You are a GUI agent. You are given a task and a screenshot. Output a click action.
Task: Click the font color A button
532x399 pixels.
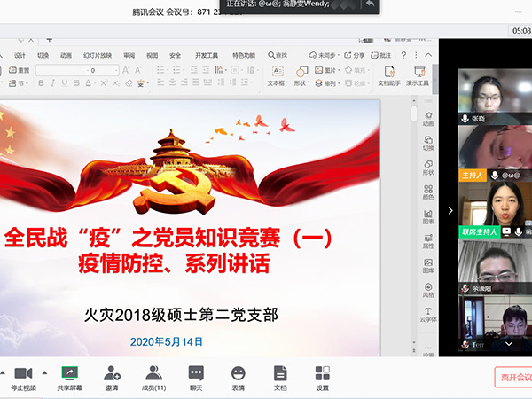[88, 83]
